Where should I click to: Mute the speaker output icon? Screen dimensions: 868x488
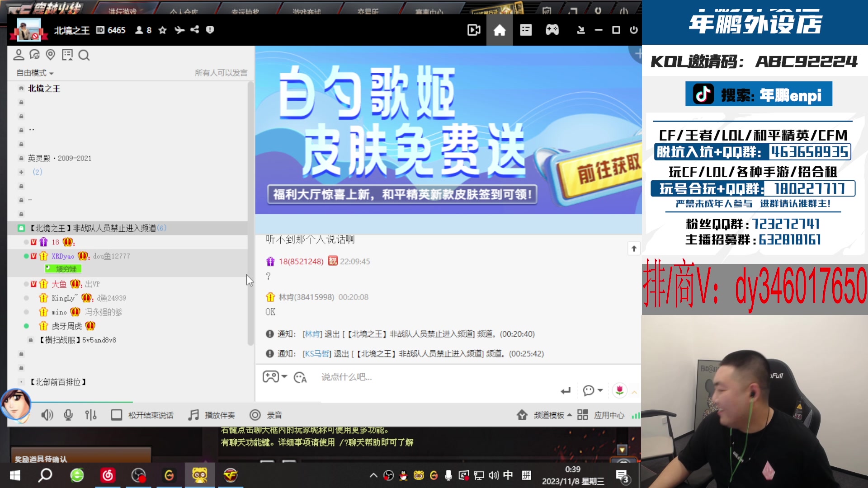47,415
